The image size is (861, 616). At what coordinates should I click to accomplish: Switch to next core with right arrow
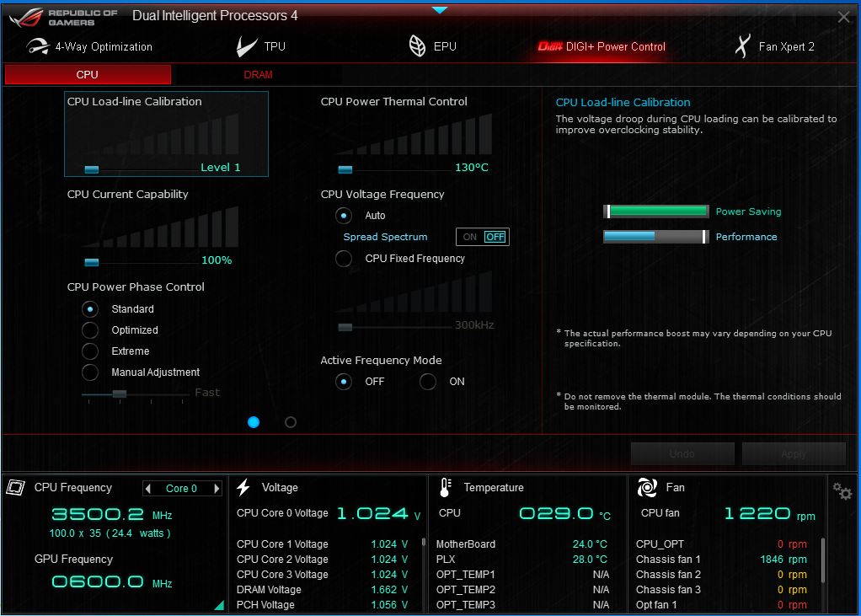pos(217,488)
